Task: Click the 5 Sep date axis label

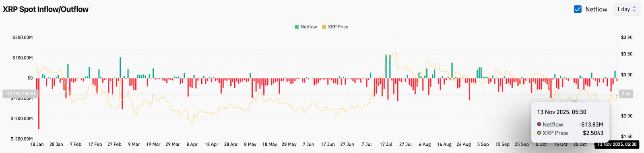Action: (483, 144)
